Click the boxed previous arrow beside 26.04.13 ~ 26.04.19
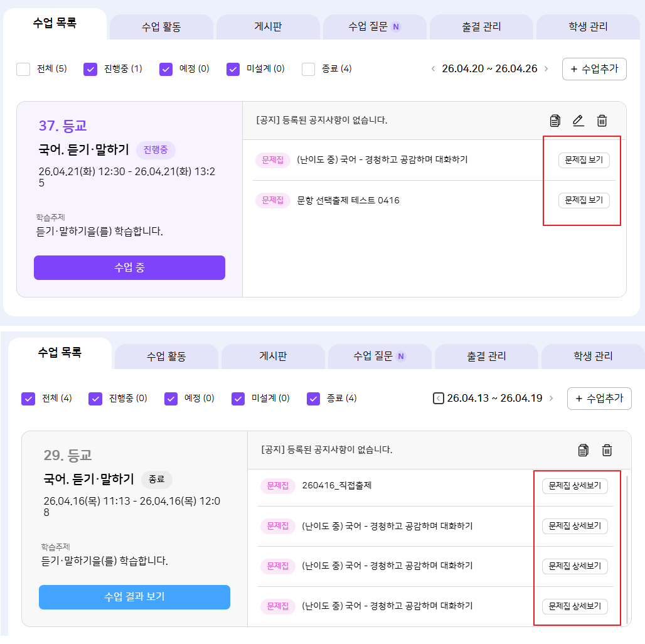The image size is (645, 644). tap(438, 398)
